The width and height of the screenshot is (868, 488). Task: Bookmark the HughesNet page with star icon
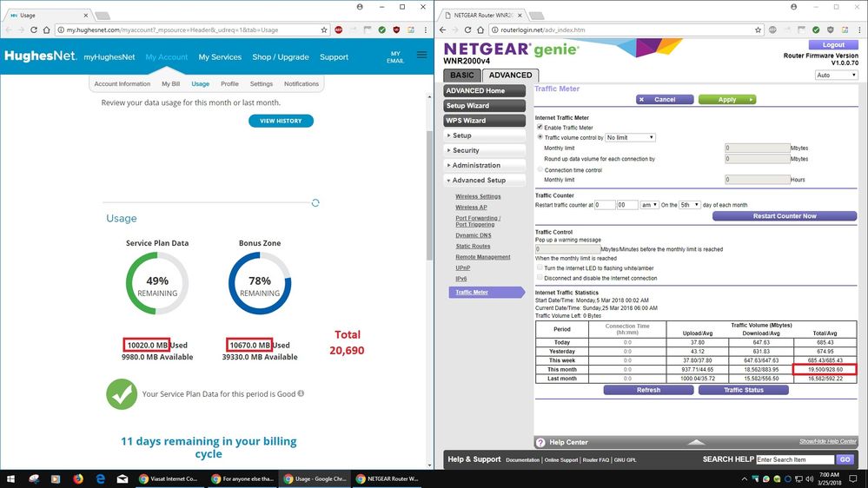pos(324,30)
